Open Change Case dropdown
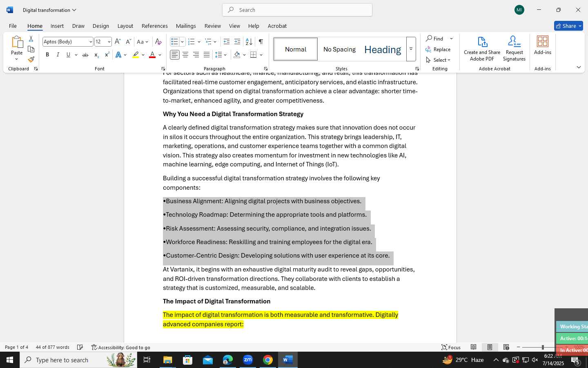This screenshot has width=588, height=368. pyautogui.click(x=143, y=42)
